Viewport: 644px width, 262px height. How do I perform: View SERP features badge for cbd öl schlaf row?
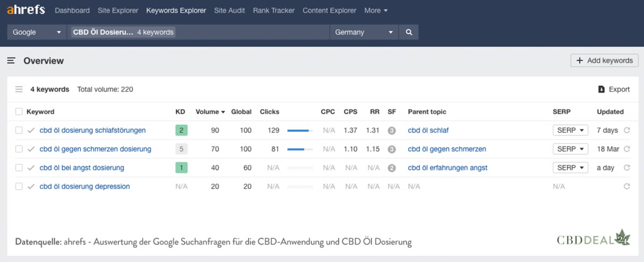[392, 130]
